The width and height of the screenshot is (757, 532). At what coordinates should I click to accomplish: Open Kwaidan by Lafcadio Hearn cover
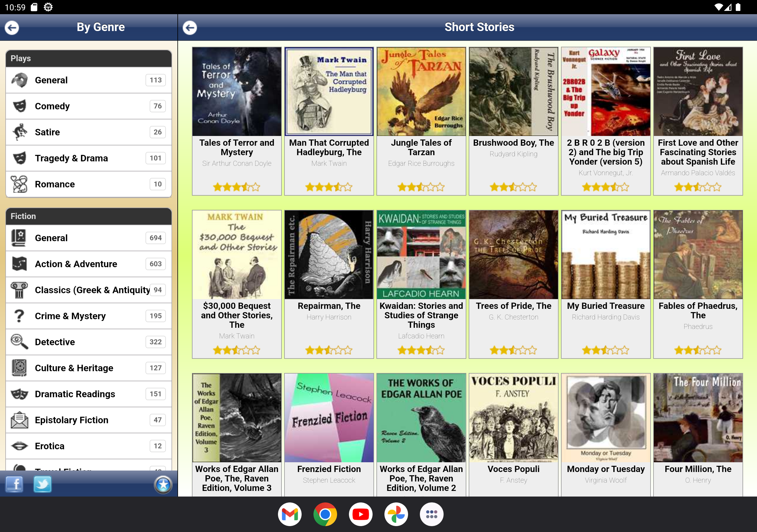coord(421,254)
